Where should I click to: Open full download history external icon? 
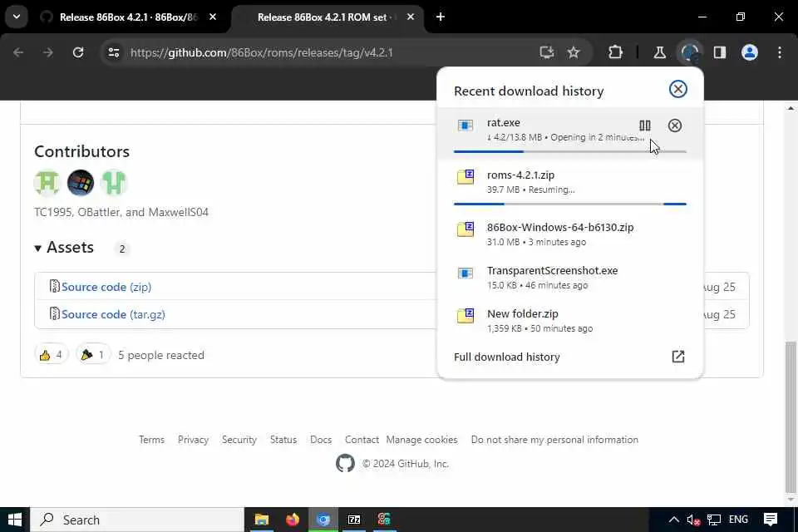point(678,357)
